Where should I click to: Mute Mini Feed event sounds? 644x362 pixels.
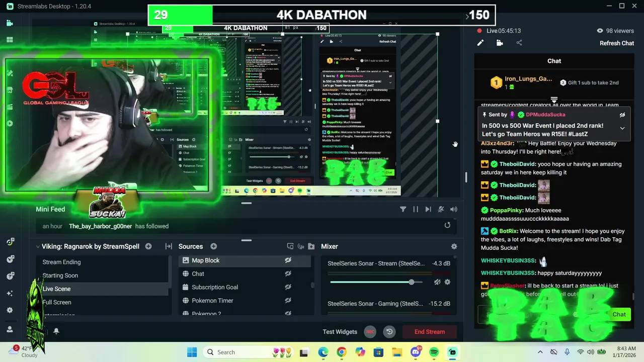[441, 209]
